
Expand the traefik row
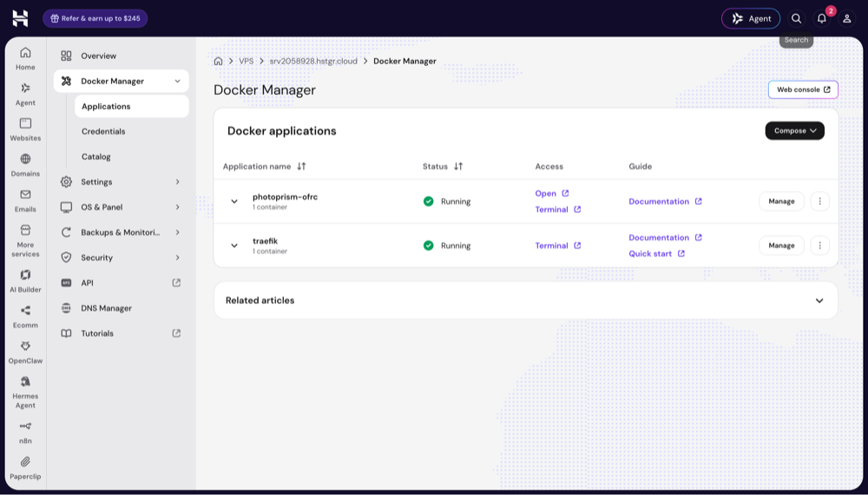click(234, 245)
